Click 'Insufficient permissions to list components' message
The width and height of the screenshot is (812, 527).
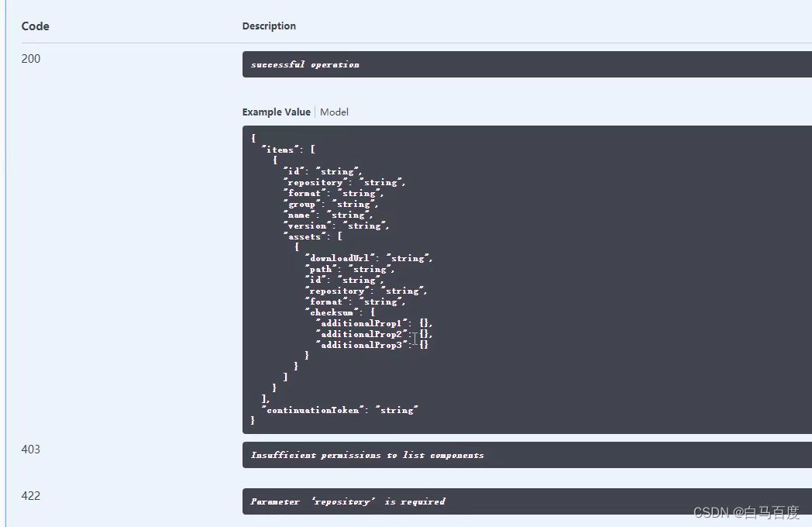367,455
